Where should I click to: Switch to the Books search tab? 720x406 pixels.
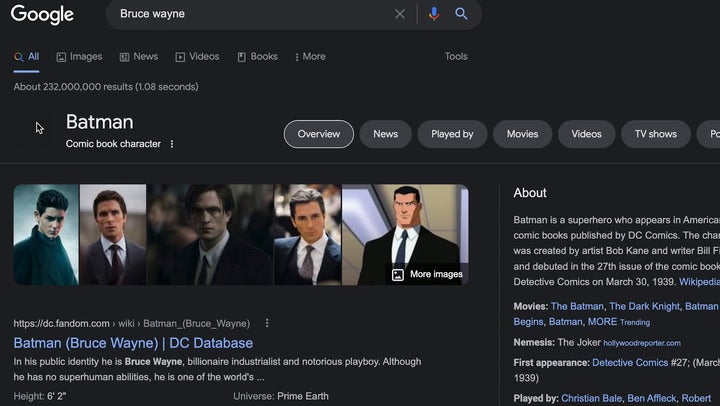257,57
